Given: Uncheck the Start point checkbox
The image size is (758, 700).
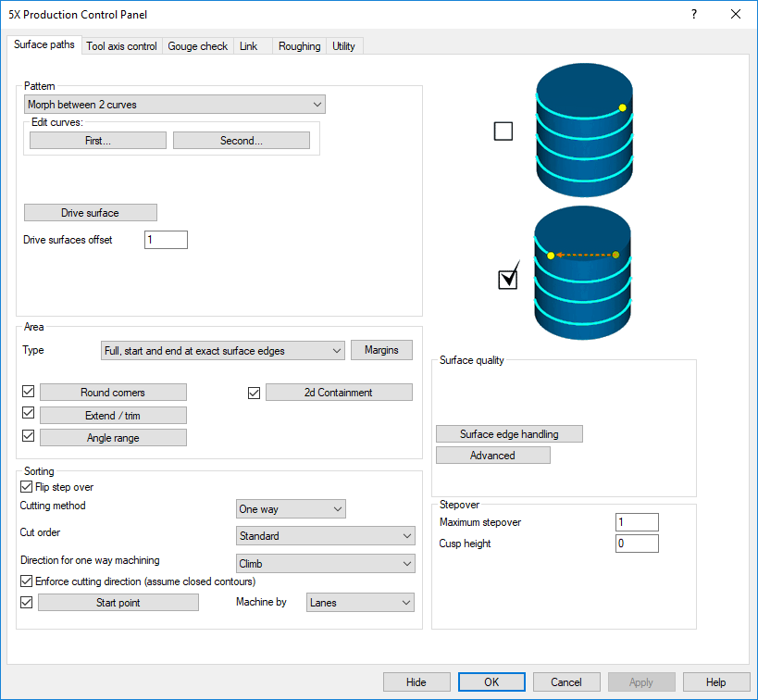Looking at the screenshot, I should click(x=27, y=602).
